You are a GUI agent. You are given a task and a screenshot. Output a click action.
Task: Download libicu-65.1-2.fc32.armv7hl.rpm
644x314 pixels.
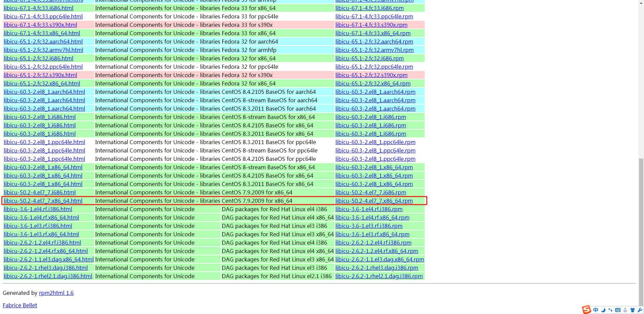374,50
